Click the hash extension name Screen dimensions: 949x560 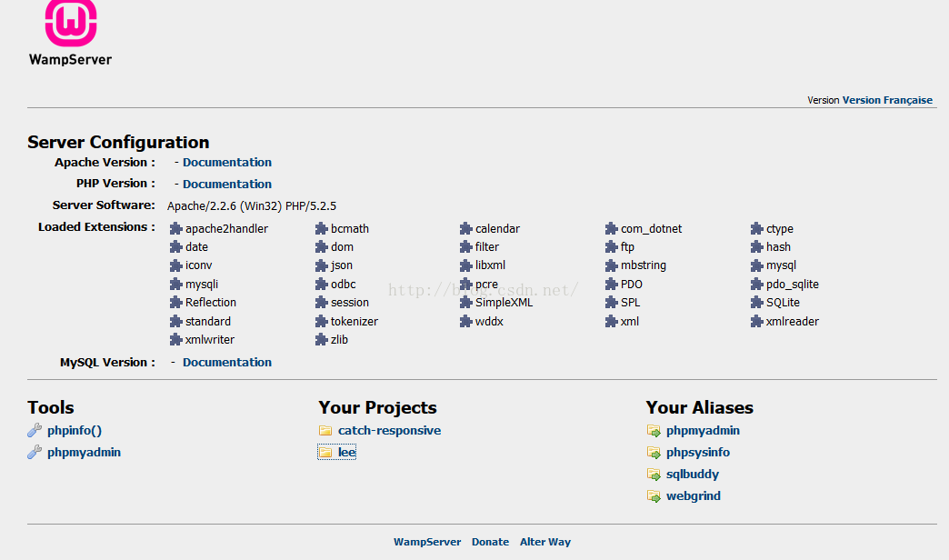click(x=778, y=246)
